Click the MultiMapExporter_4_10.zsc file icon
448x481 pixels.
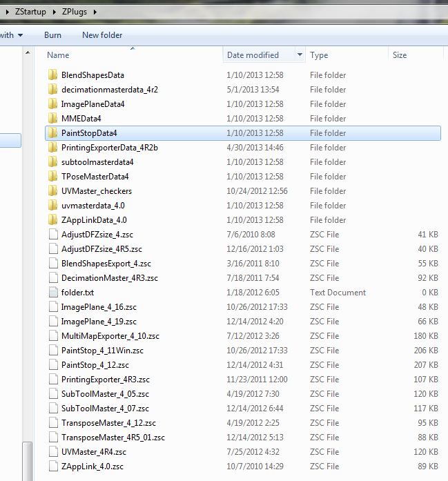click(x=53, y=335)
